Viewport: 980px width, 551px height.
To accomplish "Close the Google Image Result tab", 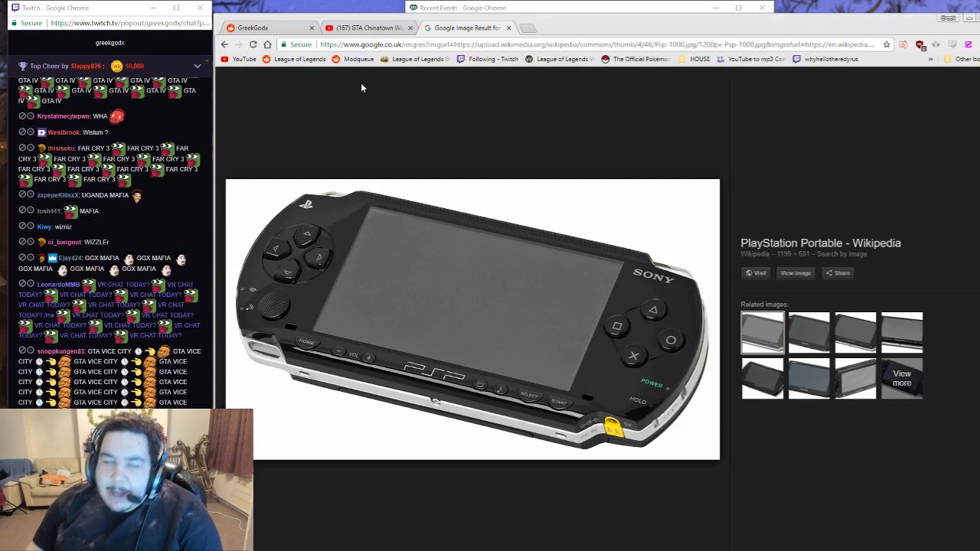I will (508, 28).
